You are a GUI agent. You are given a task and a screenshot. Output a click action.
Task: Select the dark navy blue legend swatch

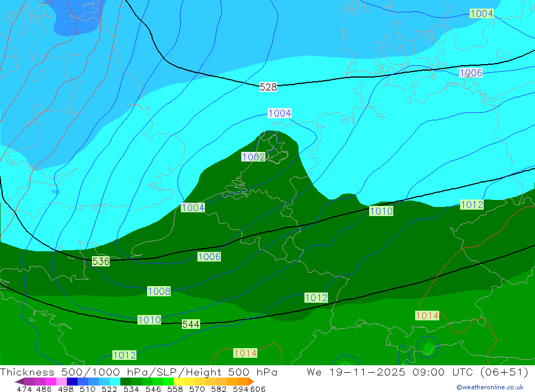click(x=72, y=381)
